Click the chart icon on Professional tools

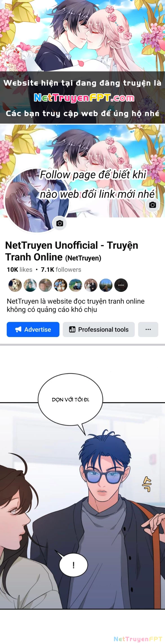click(x=72, y=329)
